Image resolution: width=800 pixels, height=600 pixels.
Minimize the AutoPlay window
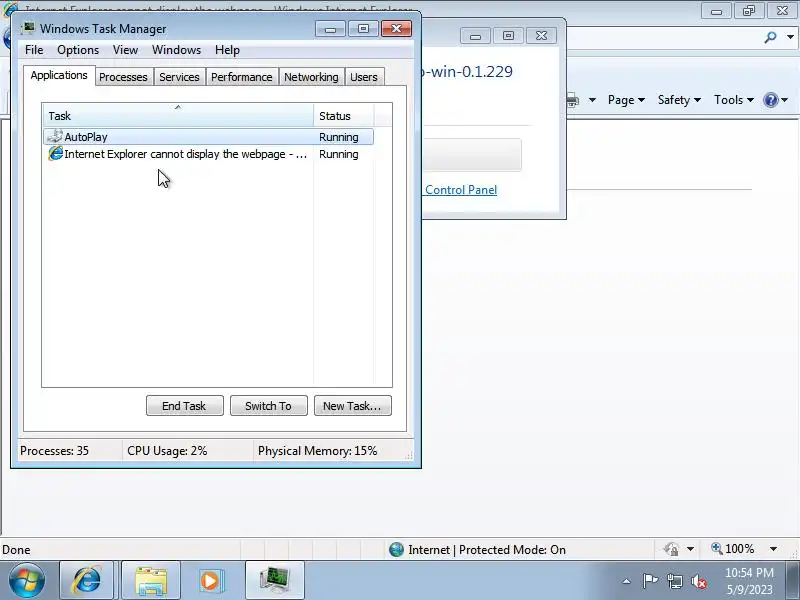click(x=476, y=36)
